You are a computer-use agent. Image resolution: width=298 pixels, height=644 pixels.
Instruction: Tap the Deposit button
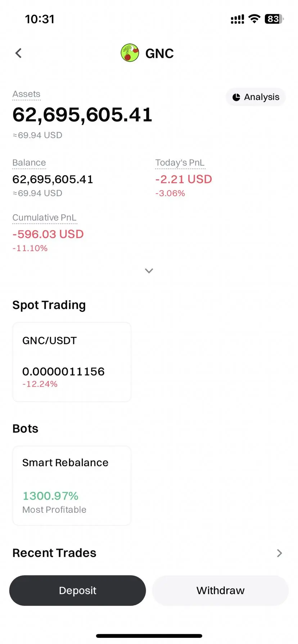(77, 590)
